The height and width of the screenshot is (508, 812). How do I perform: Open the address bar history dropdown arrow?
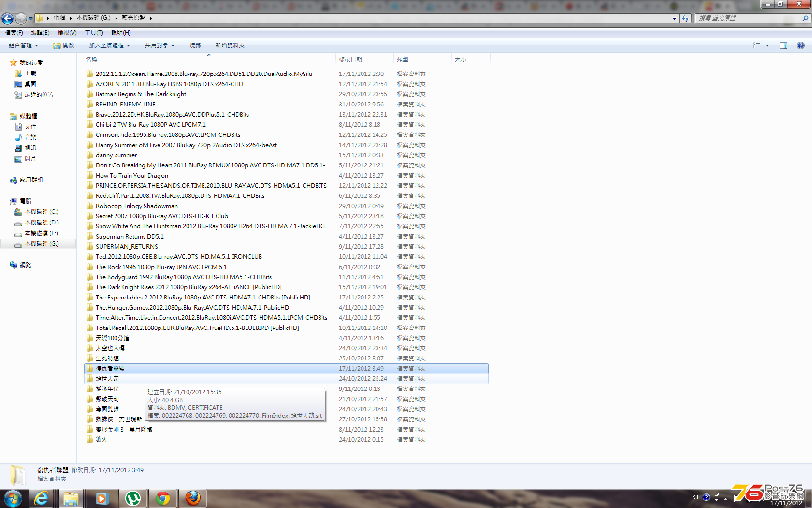pos(674,18)
